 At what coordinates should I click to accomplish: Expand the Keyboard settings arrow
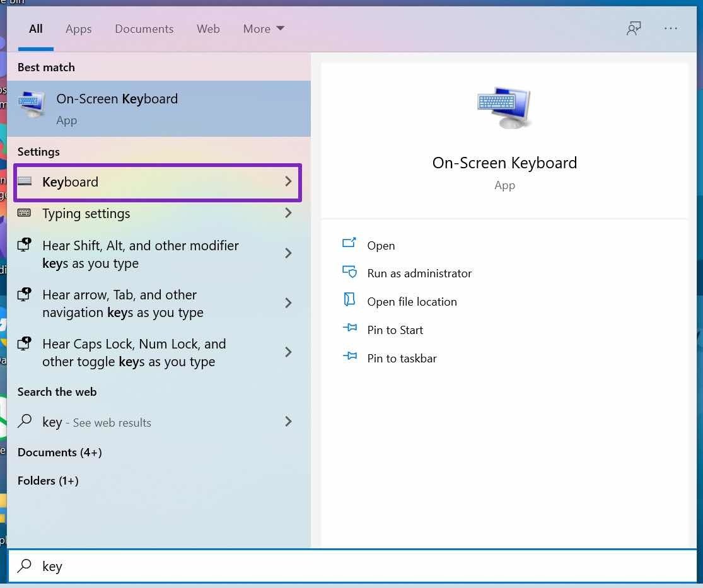288,182
